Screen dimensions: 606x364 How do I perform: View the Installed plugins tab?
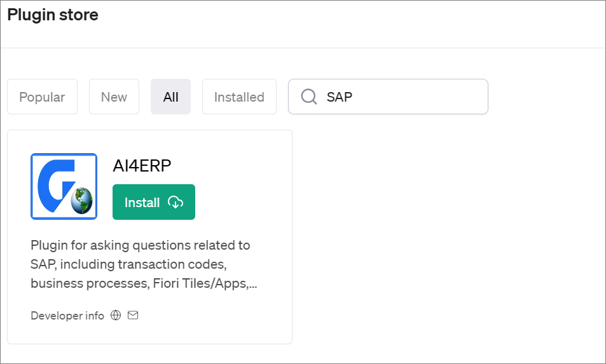[239, 97]
